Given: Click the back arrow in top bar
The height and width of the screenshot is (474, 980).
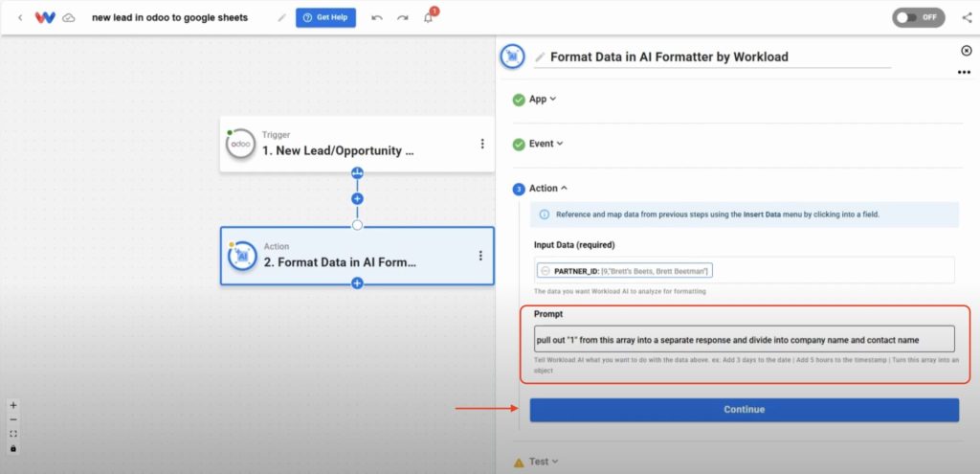Looking at the screenshot, I should (20, 17).
